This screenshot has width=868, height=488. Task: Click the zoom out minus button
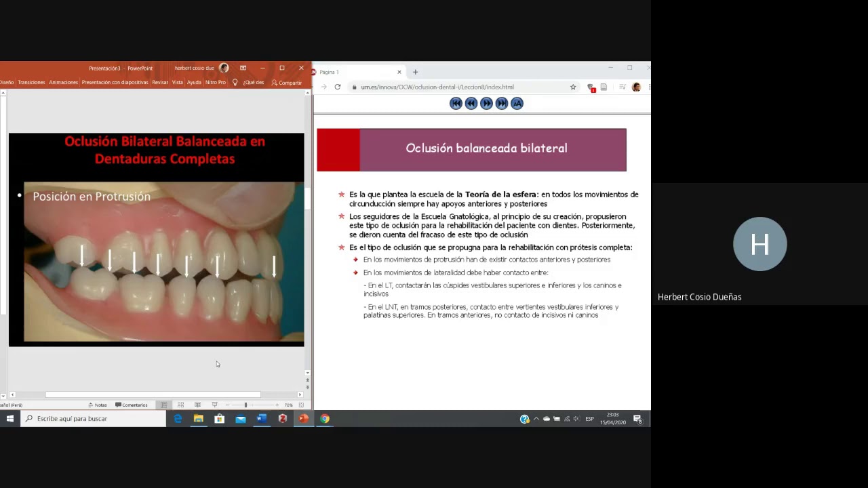coord(227,405)
